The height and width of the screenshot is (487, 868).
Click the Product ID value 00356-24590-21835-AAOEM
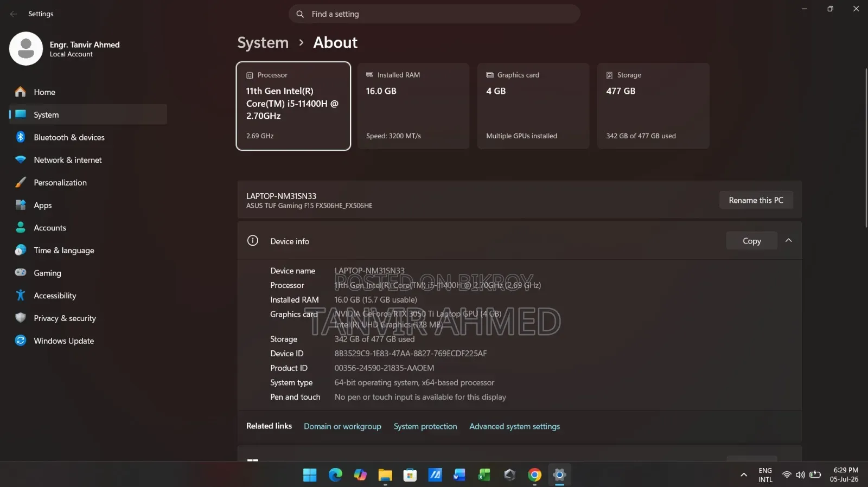point(384,368)
